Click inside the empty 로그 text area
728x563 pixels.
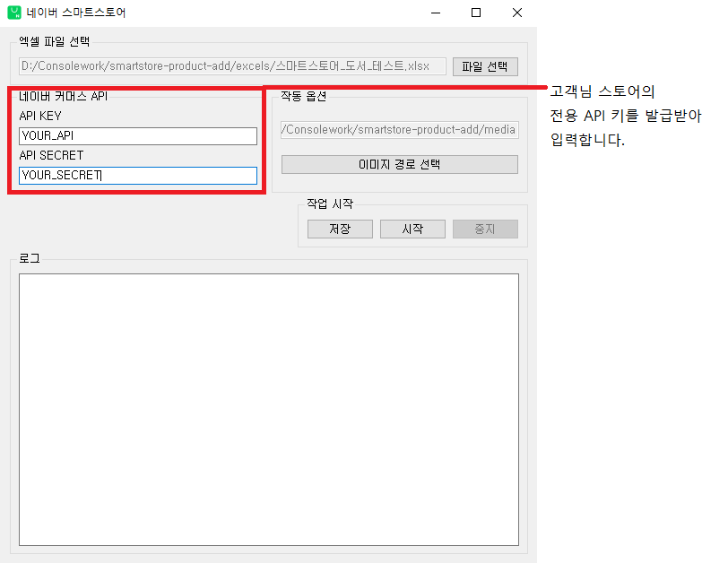(268, 409)
